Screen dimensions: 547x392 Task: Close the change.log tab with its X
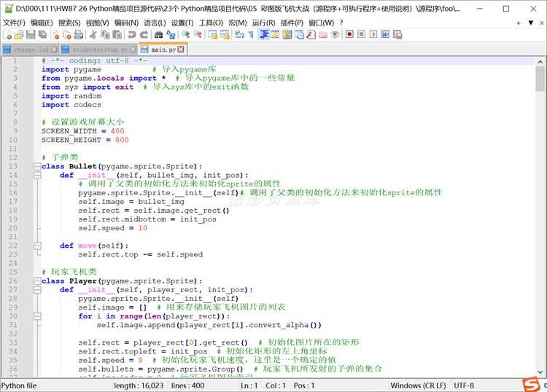[x=54, y=50]
